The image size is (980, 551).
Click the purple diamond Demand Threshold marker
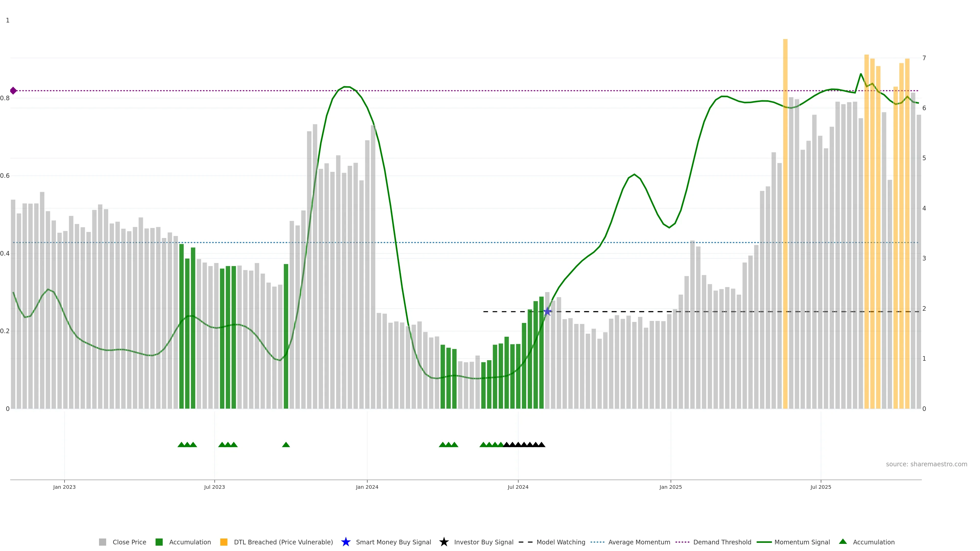(x=13, y=91)
